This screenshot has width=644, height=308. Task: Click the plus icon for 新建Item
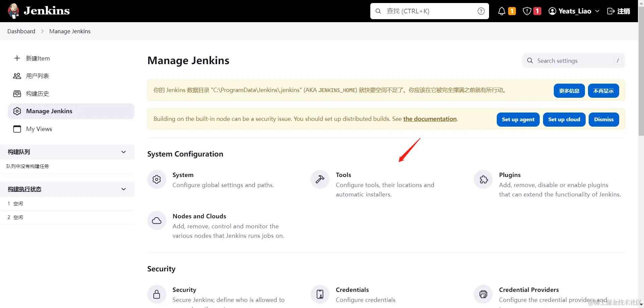[x=17, y=58]
